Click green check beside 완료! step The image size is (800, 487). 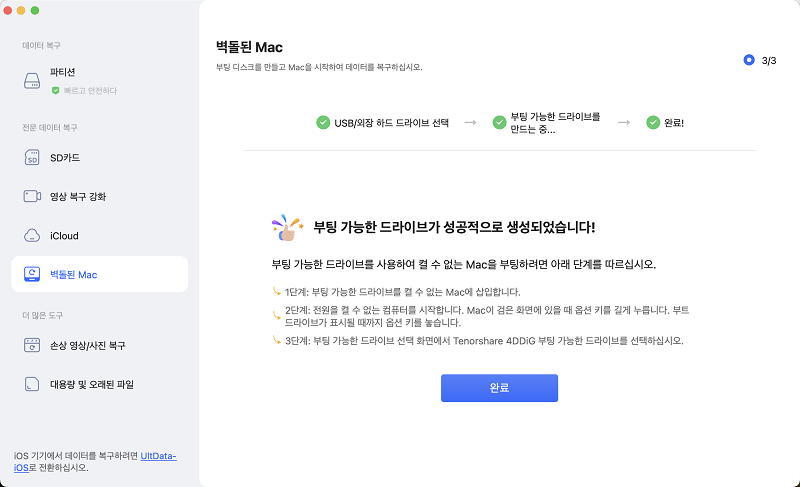click(653, 122)
